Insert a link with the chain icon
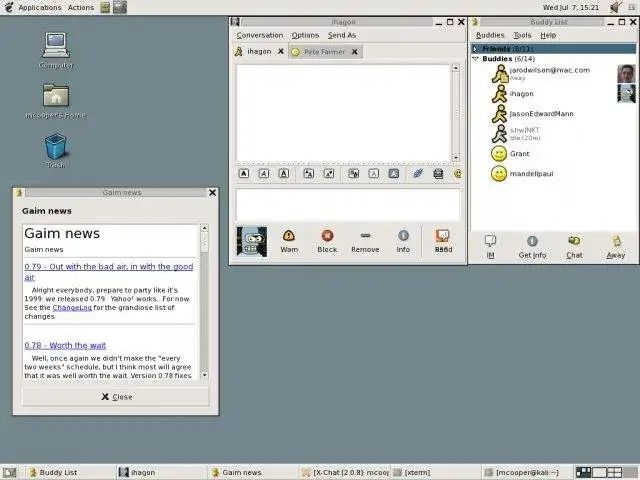 click(418, 174)
